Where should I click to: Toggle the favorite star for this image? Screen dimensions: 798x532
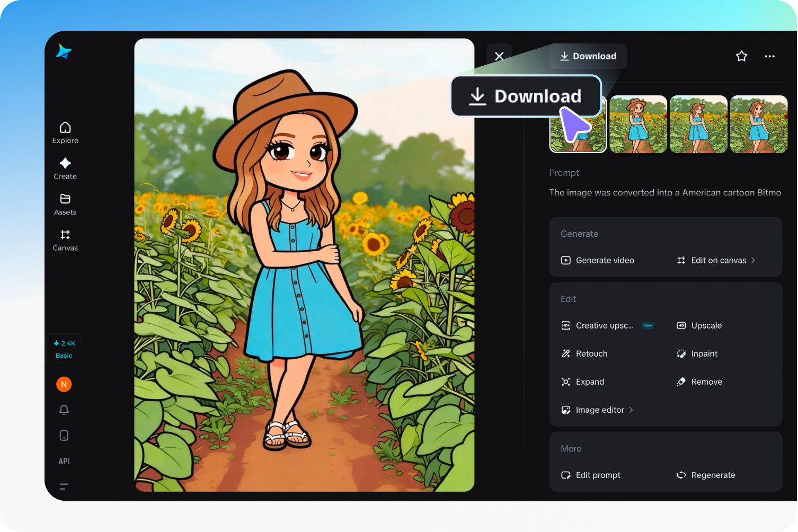741,56
